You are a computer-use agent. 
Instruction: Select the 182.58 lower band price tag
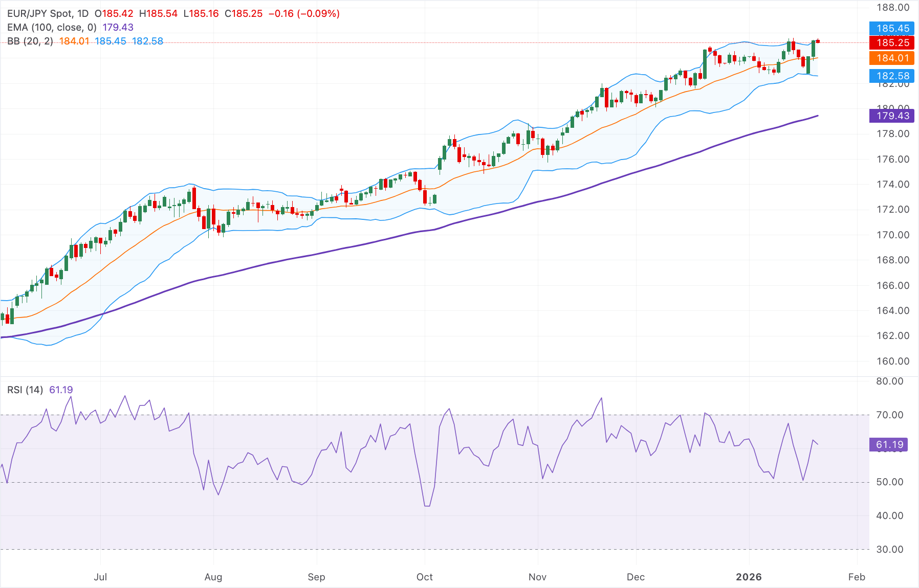click(x=891, y=76)
